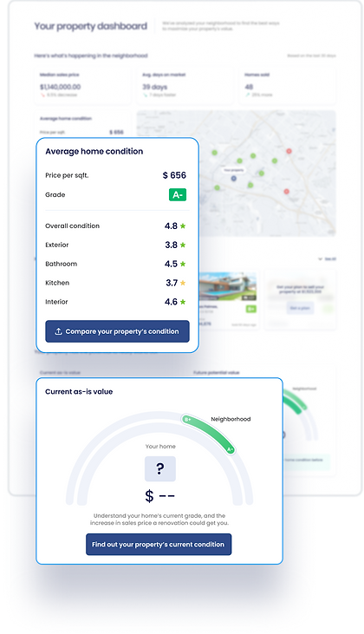Open the house with pool listing thumbnail
The image size is (364, 634).
[x=227, y=287]
